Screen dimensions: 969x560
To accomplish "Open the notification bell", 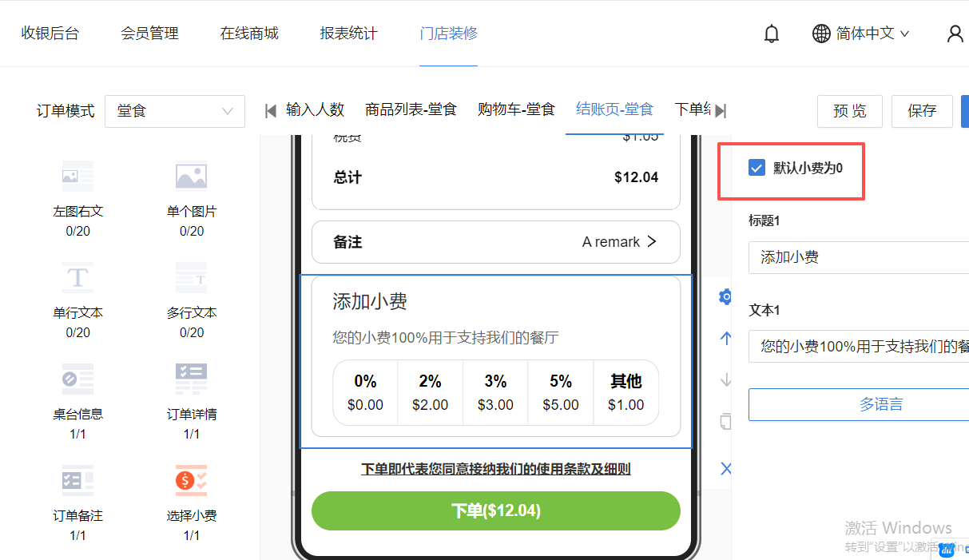I will (771, 34).
